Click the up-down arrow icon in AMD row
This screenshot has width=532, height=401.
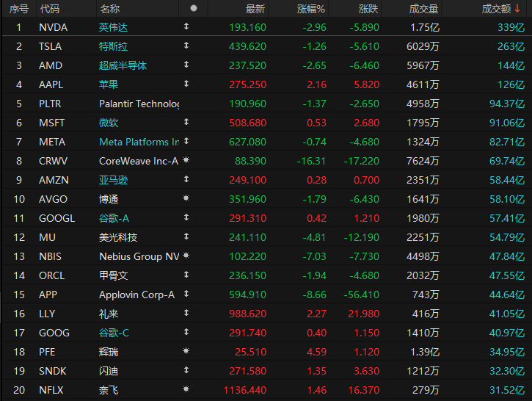tap(186, 64)
